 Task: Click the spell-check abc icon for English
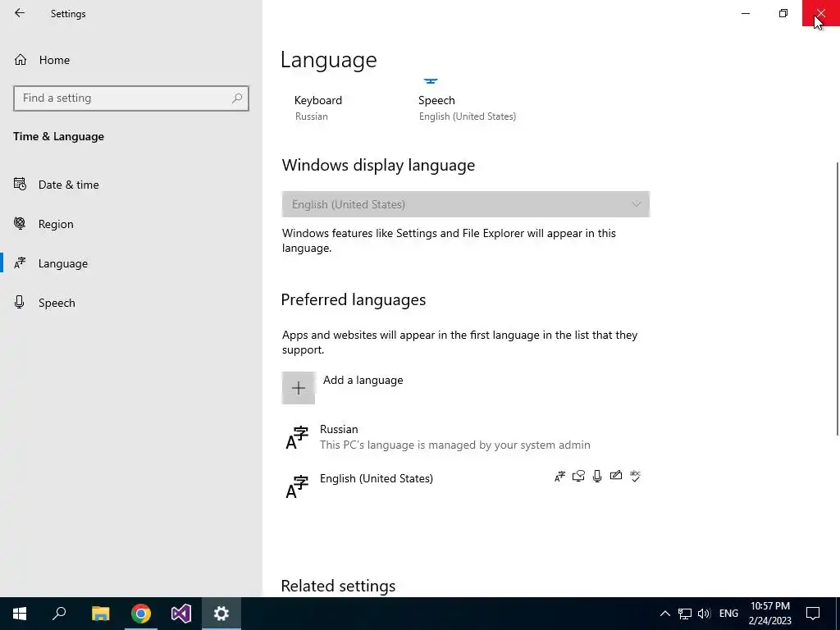(x=636, y=477)
